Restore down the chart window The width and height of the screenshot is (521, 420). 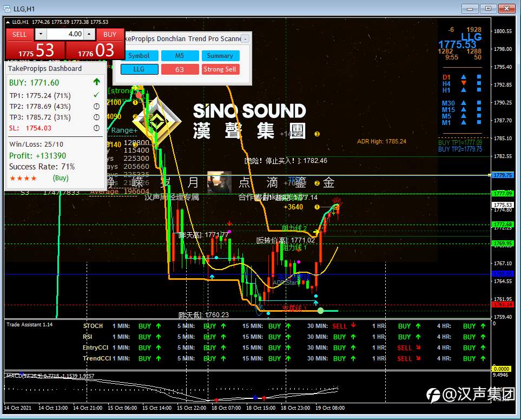point(488,9)
